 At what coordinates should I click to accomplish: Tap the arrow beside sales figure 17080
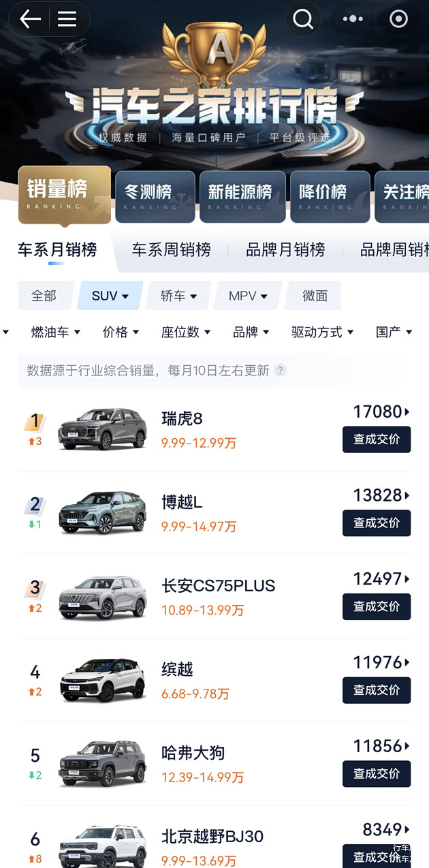tap(407, 412)
